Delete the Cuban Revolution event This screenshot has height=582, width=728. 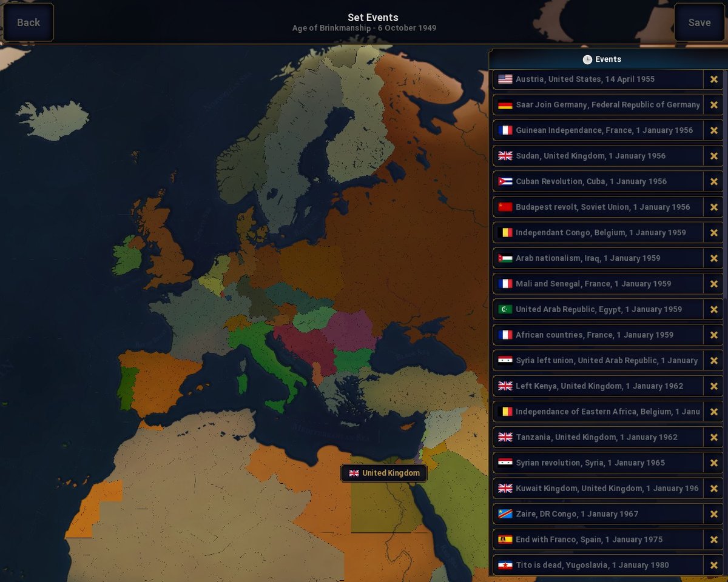pos(713,181)
